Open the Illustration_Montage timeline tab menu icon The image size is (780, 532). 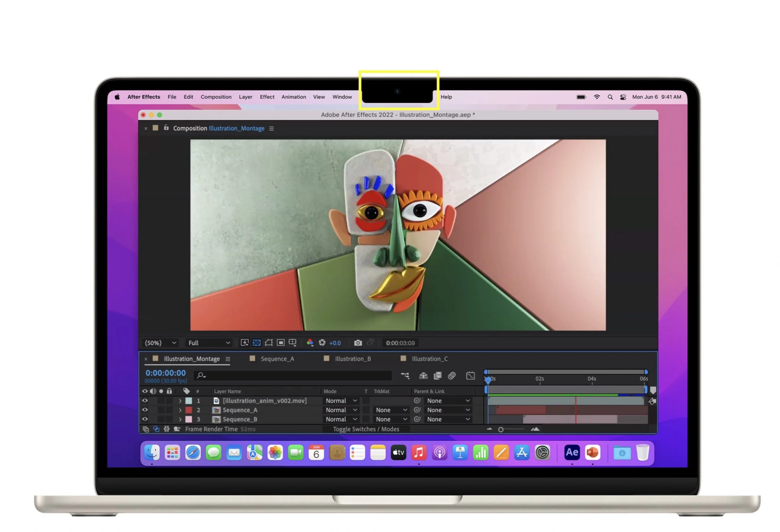point(228,359)
